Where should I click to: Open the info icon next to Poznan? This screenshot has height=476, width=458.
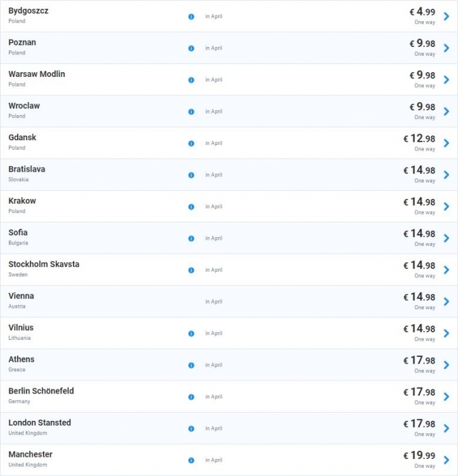(x=191, y=48)
